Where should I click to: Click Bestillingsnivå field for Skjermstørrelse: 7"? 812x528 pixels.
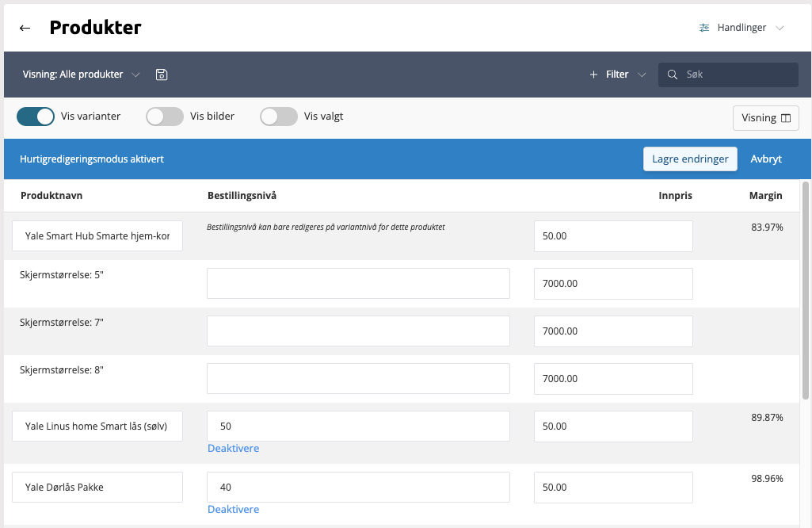point(358,331)
